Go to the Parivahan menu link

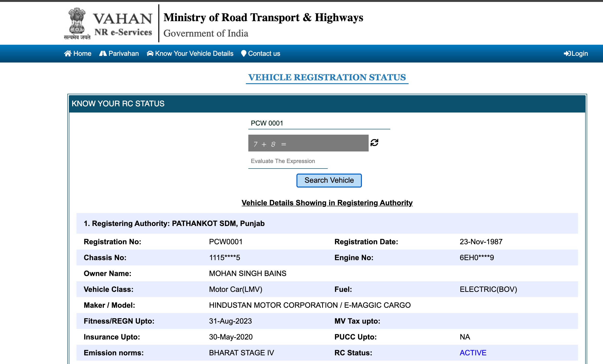123,54
